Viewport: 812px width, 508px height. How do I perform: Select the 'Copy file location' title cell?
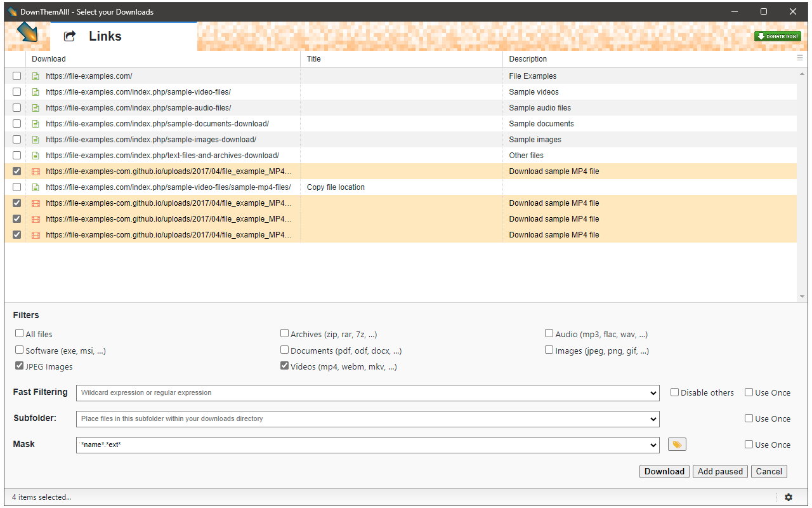402,187
